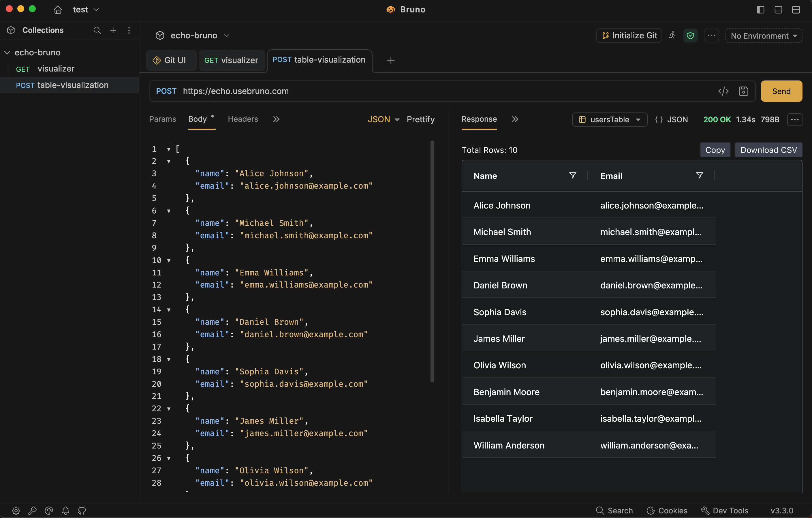Save the request with the disk icon
812x518 pixels.
click(744, 91)
